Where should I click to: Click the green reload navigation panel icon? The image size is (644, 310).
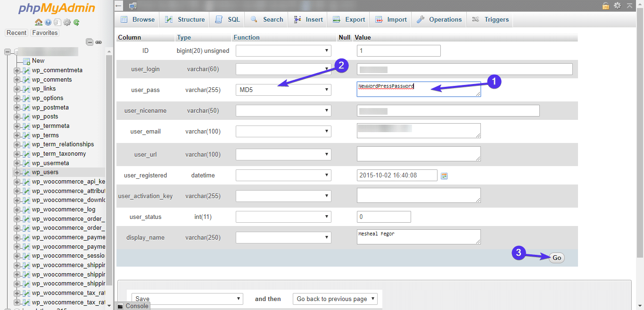pyautogui.click(x=76, y=22)
